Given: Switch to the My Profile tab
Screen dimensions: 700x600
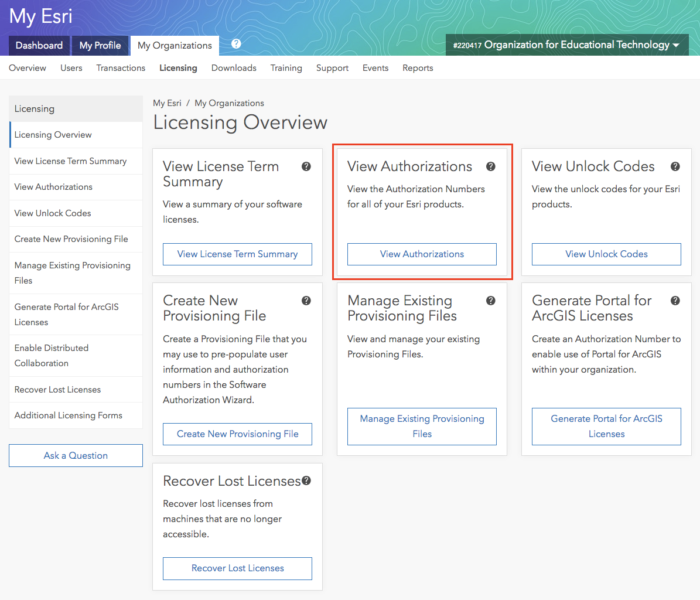Looking at the screenshot, I should [100, 46].
